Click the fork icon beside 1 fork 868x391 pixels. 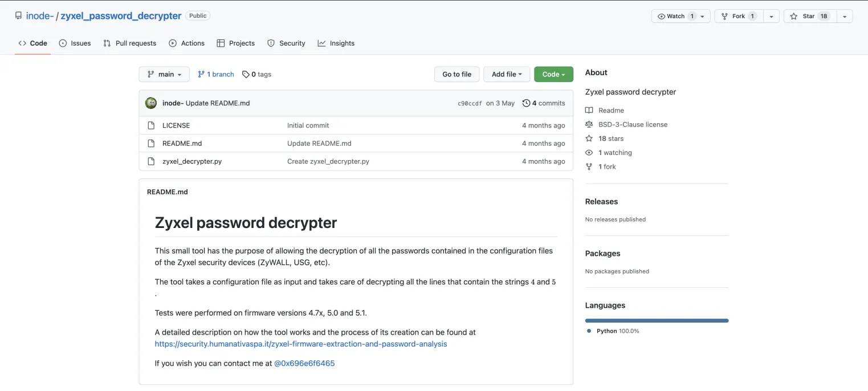point(589,166)
